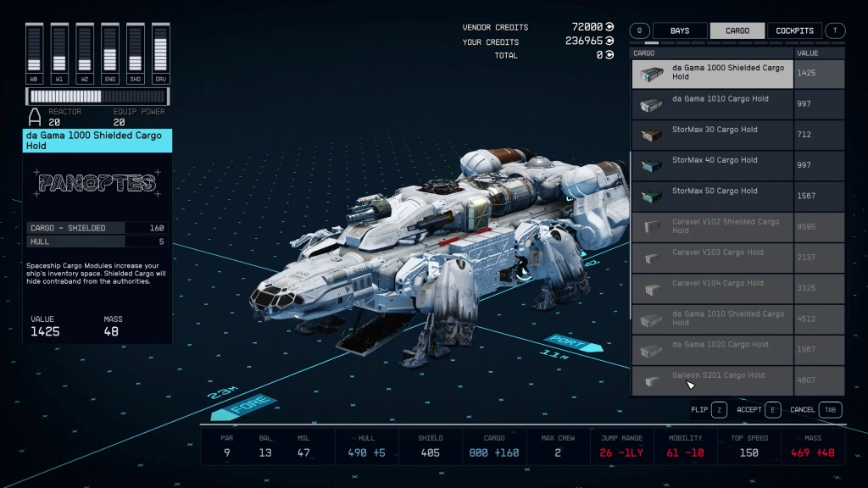868x488 pixels.
Task: Click the Q previous category key icon
Action: [x=639, y=31]
